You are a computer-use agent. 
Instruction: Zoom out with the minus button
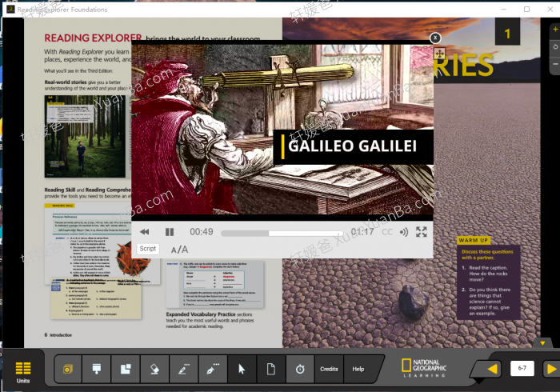click(555, 64)
